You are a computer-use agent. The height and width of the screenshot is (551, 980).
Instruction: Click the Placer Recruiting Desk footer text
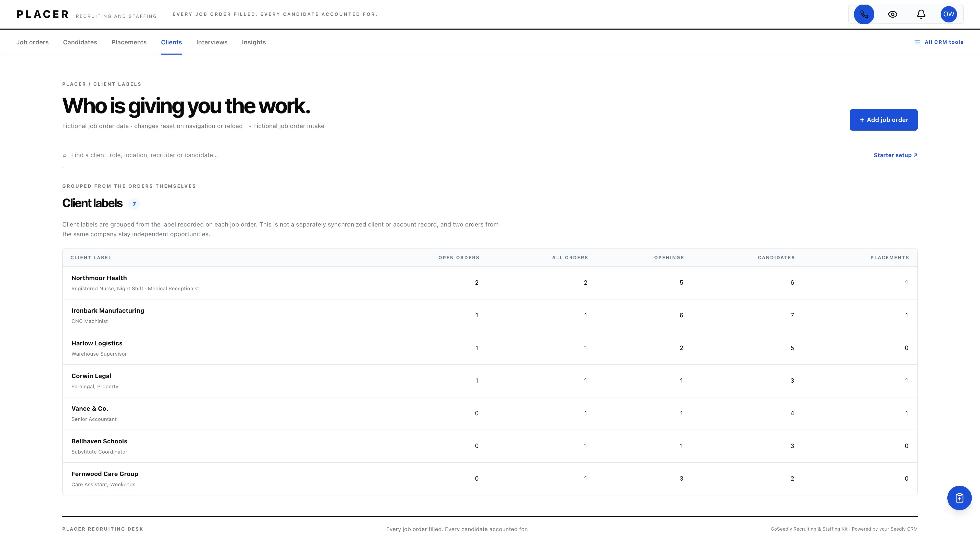103,529
